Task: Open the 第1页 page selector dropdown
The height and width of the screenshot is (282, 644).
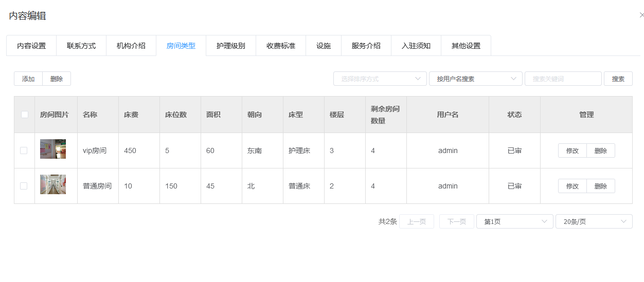Action: point(515,221)
